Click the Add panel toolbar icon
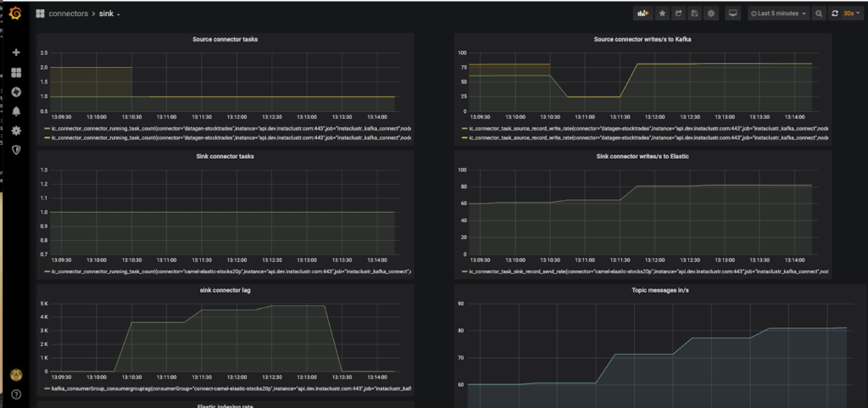 point(643,14)
